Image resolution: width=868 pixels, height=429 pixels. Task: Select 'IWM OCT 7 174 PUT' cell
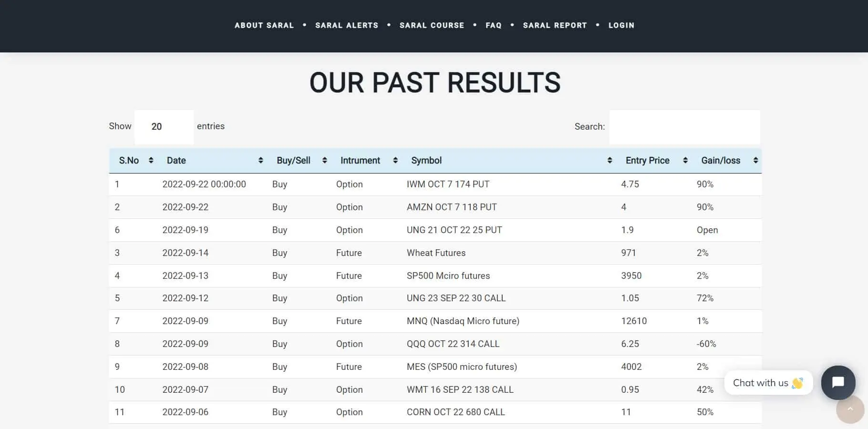click(448, 184)
